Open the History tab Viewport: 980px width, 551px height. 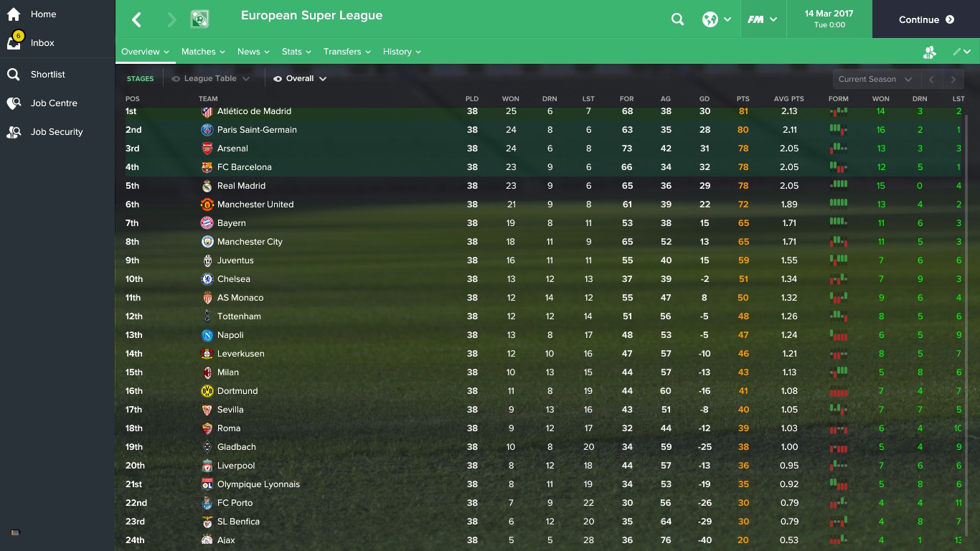[x=402, y=52]
